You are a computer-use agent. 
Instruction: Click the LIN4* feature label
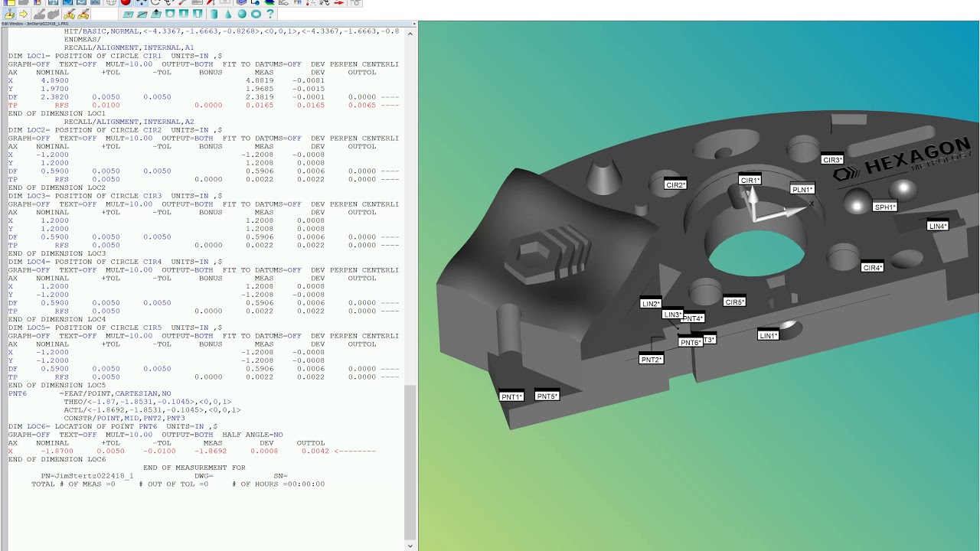pos(938,227)
